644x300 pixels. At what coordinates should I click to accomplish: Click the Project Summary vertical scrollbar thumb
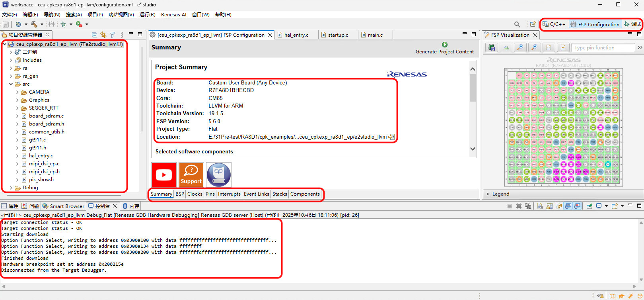pyautogui.click(x=473, y=88)
